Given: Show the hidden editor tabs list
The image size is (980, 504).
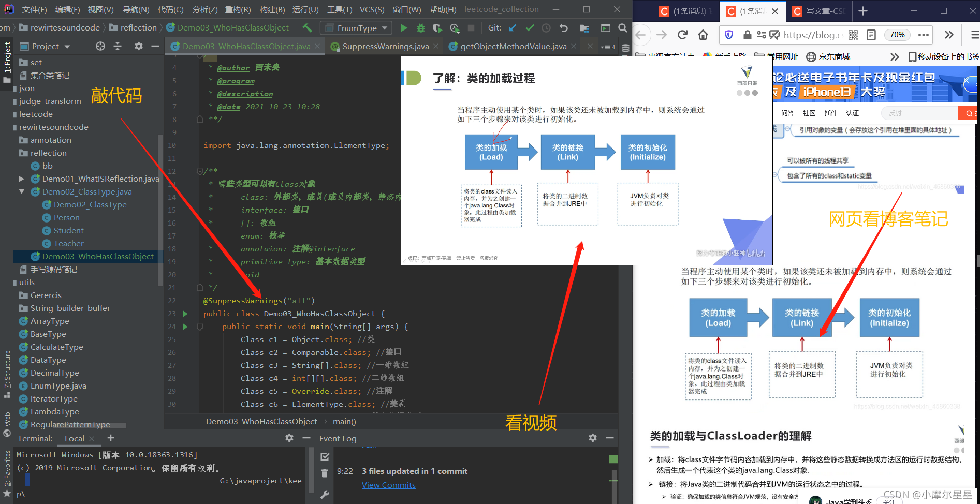Looking at the screenshot, I should tap(608, 47).
